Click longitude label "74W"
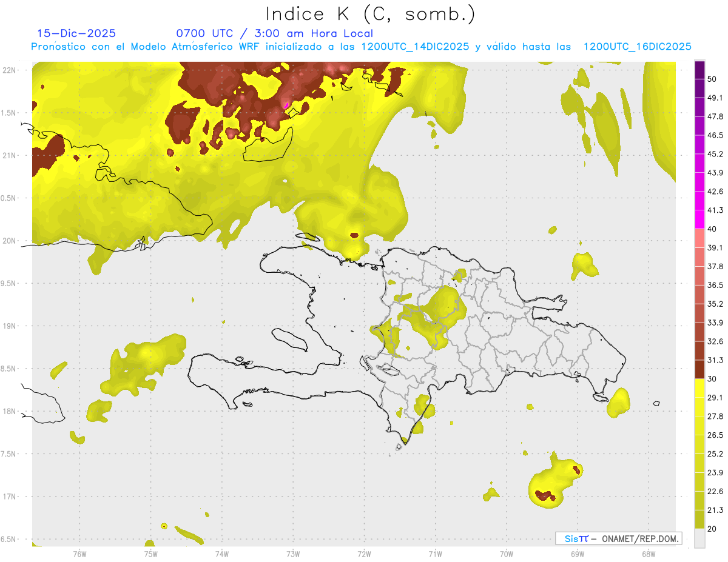The height and width of the screenshot is (562, 728). point(221,554)
